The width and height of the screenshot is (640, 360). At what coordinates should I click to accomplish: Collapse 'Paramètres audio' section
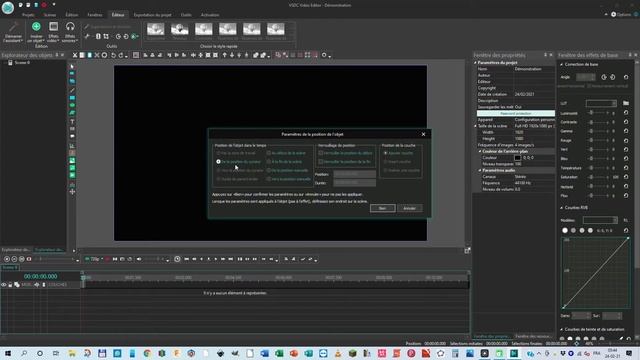coord(480,170)
